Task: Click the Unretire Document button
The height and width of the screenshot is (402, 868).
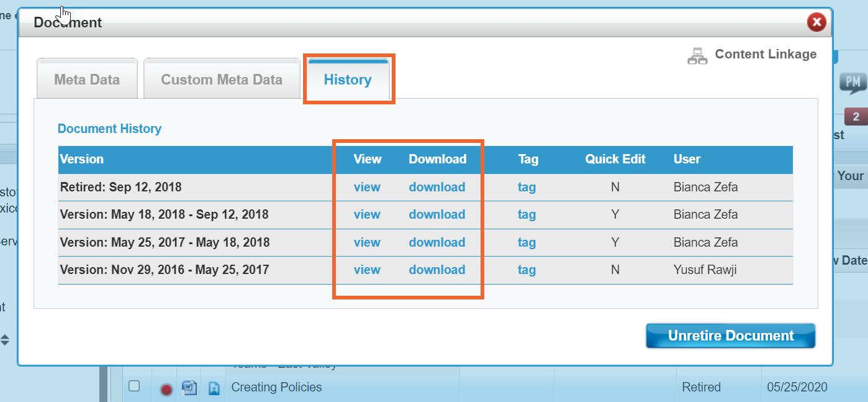Action: 731,336
